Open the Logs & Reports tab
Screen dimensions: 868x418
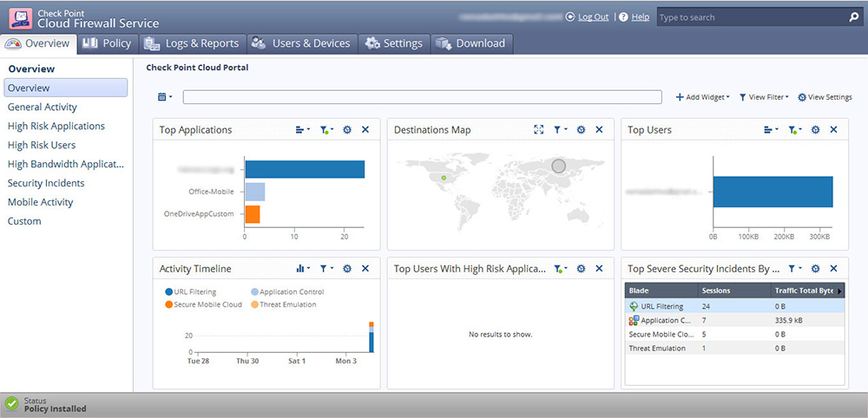click(192, 43)
